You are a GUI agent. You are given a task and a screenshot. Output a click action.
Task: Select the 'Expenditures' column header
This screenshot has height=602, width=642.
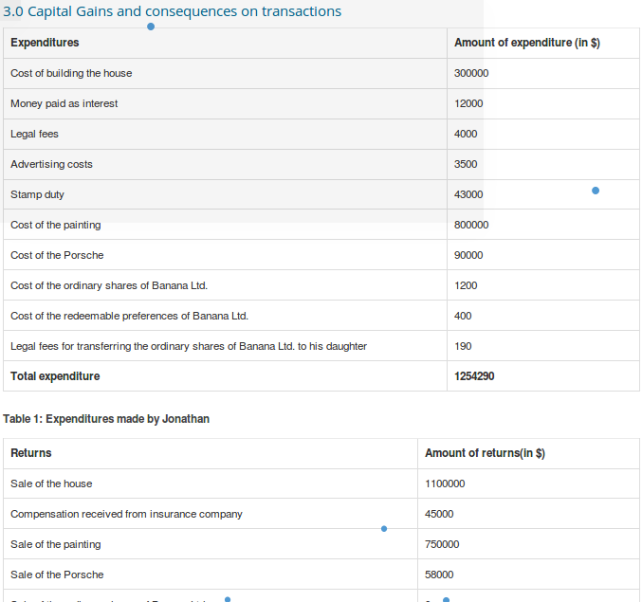[45, 43]
